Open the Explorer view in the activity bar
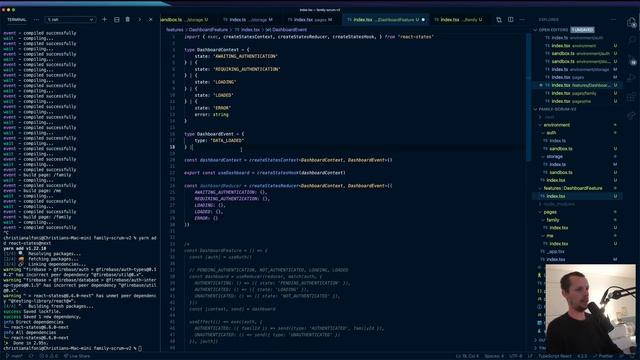This screenshot has width=640, height=360. (x=632, y=22)
